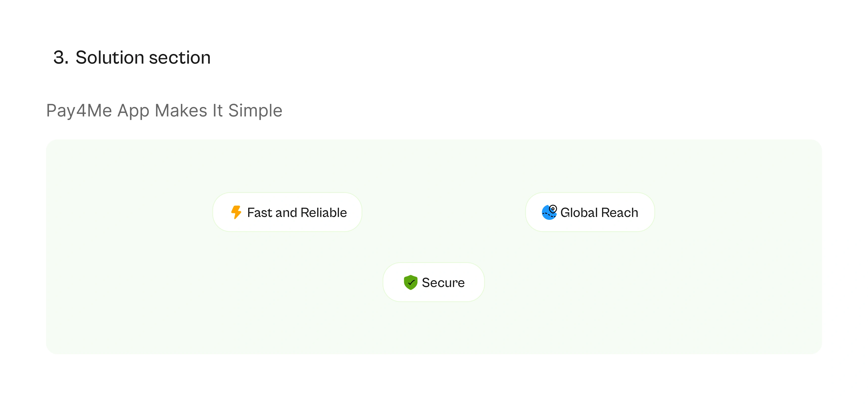
Task: Click the word "Simple" in the subtitle
Action: click(x=255, y=111)
